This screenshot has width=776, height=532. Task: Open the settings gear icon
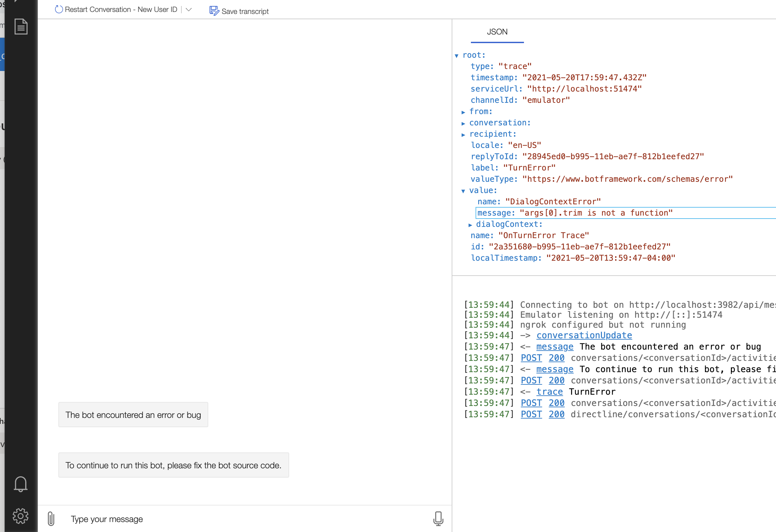pyautogui.click(x=20, y=516)
